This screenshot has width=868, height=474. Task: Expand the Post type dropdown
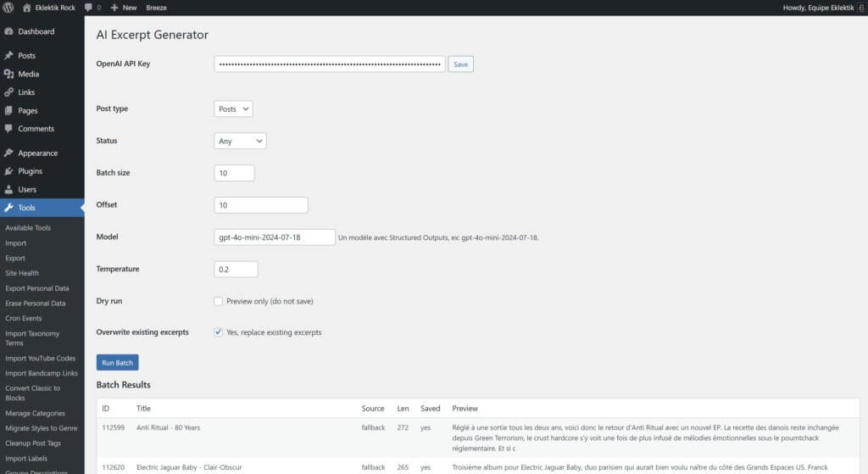pos(233,109)
